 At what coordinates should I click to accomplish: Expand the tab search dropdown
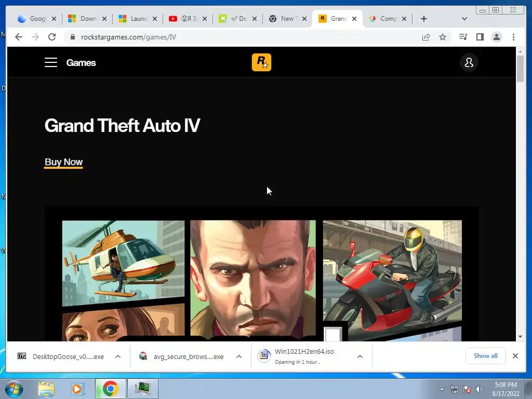pyautogui.click(x=464, y=19)
